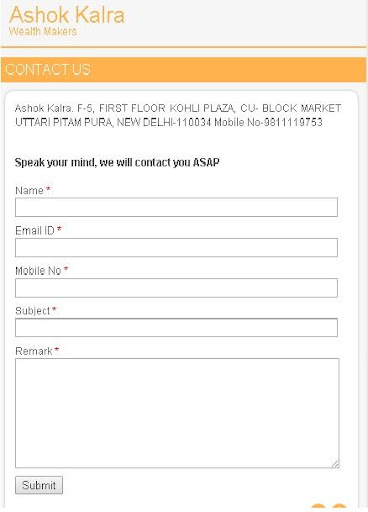Click the Subject field label
The height and width of the screenshot is (512, 368).
pyautogui.click(x=33, y=311)
